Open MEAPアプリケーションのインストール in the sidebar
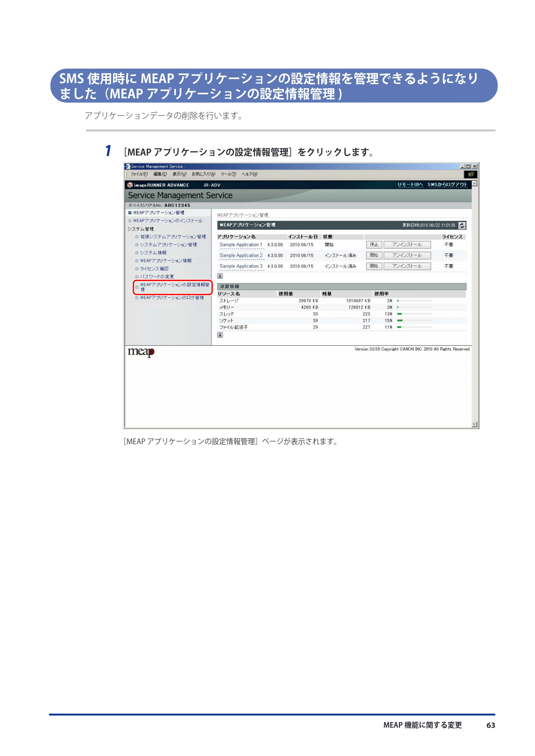Viewport: 535px width, 756px height. 168,221
